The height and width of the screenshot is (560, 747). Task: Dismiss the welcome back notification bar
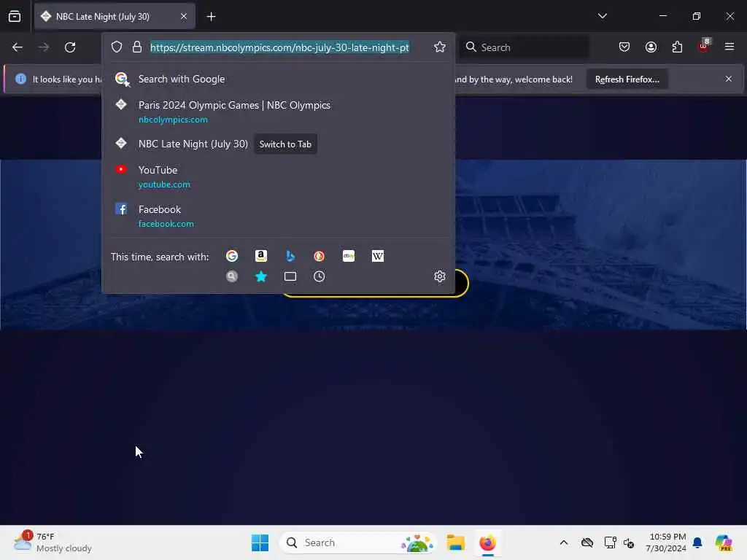tap(729, 79)
